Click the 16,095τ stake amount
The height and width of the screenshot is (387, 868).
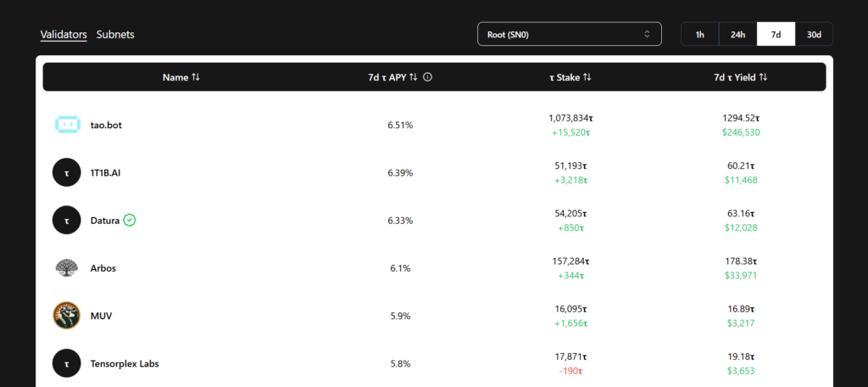pos(570,308)
